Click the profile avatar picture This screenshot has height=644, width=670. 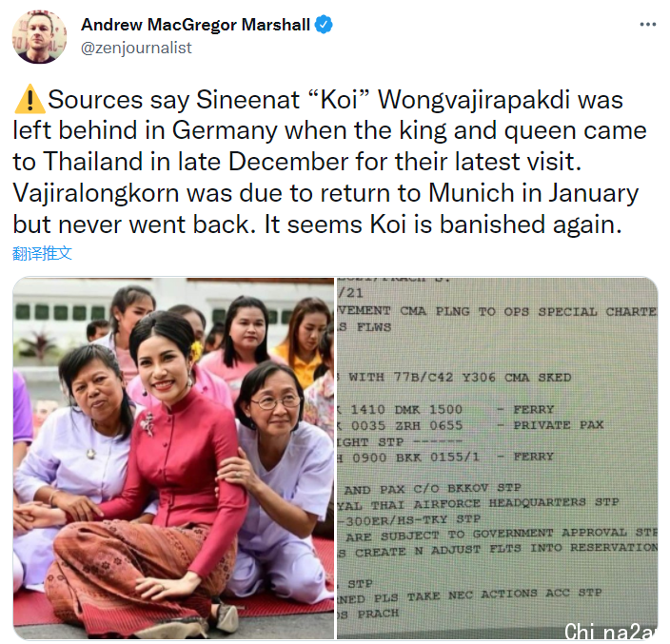[39, 37]
